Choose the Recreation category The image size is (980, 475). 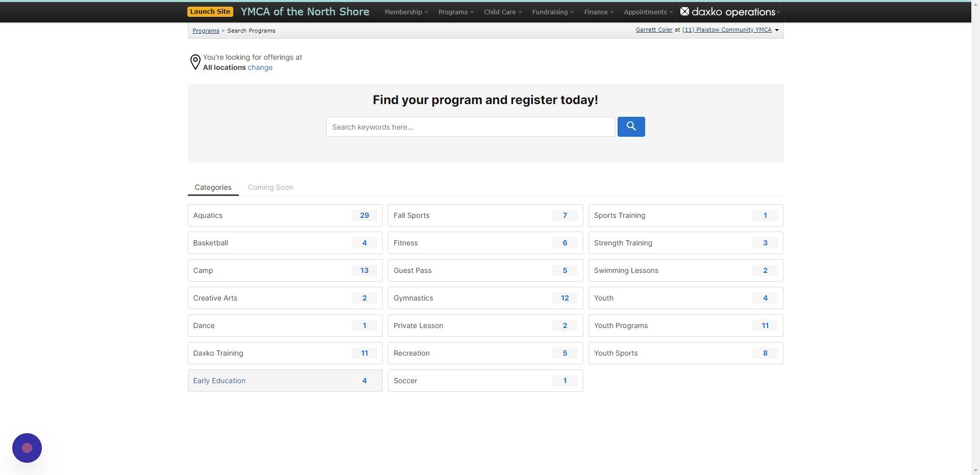point(485,353)
